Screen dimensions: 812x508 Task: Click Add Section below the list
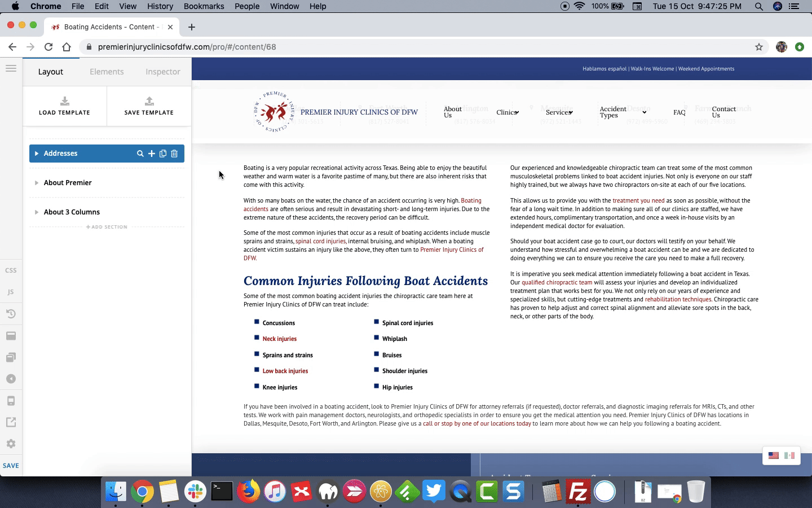pyautogui.click(x=107, y=227)
